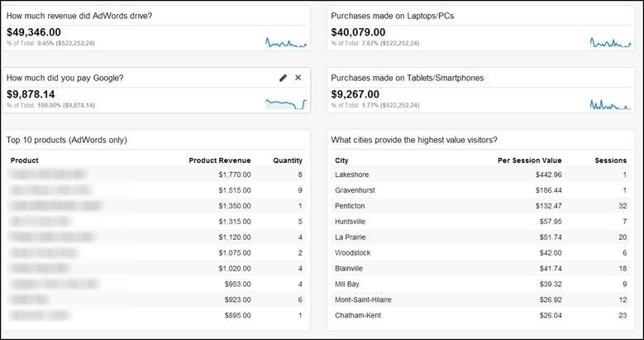This screenshot has width=644, height=340.
Task: Click the Quantity column header
Action: click(x=288, y=160)
